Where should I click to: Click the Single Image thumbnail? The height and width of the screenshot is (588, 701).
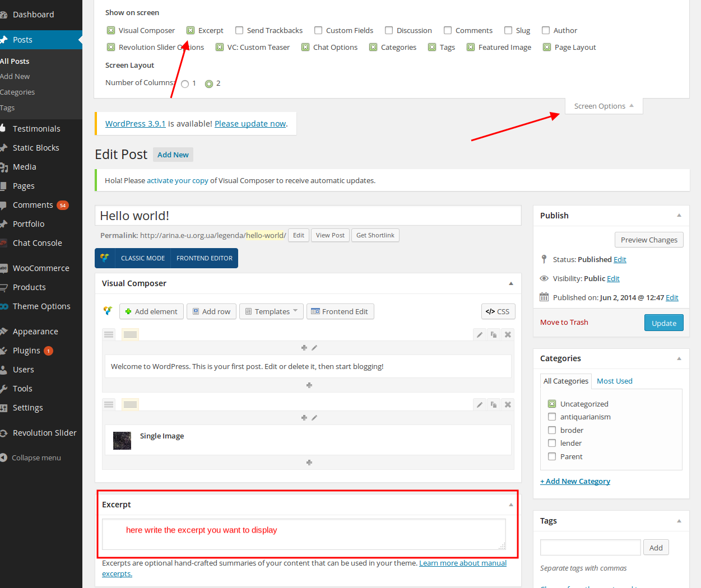point(122,441)
